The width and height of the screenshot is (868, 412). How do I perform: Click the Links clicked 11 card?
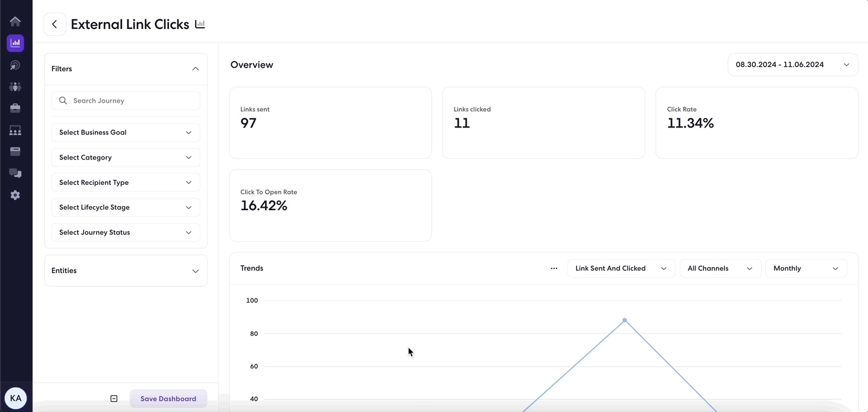tap(543, 123)
